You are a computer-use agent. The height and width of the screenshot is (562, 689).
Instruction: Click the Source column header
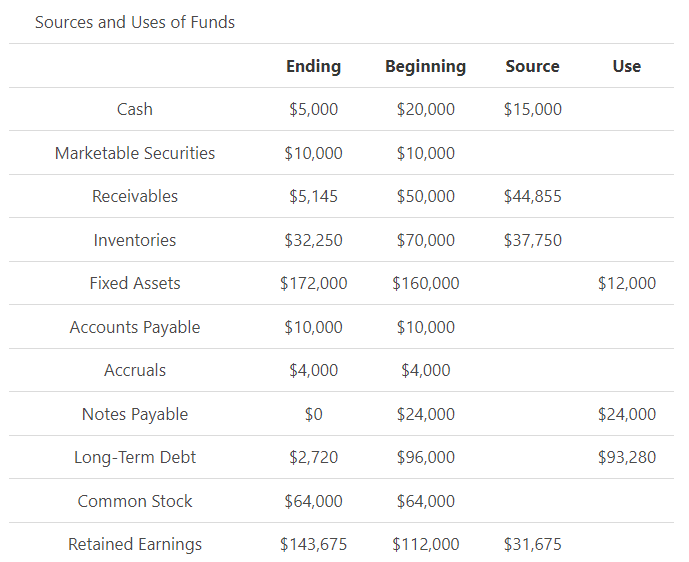click(x=532, y=66)
